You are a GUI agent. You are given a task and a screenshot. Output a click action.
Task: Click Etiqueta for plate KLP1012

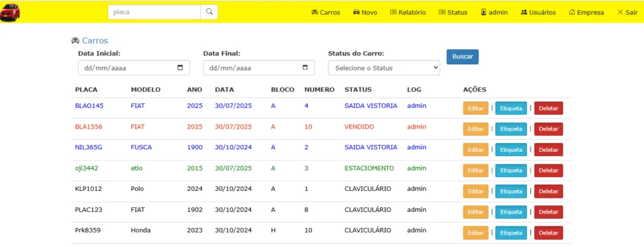point(511,192)
